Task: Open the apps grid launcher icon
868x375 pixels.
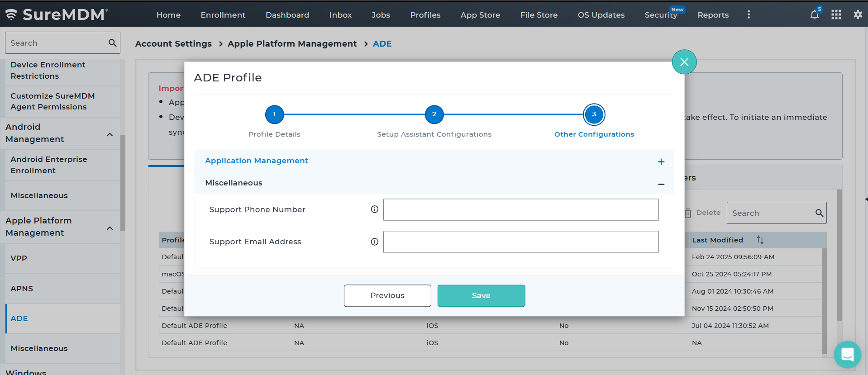Action: point(836,15)
